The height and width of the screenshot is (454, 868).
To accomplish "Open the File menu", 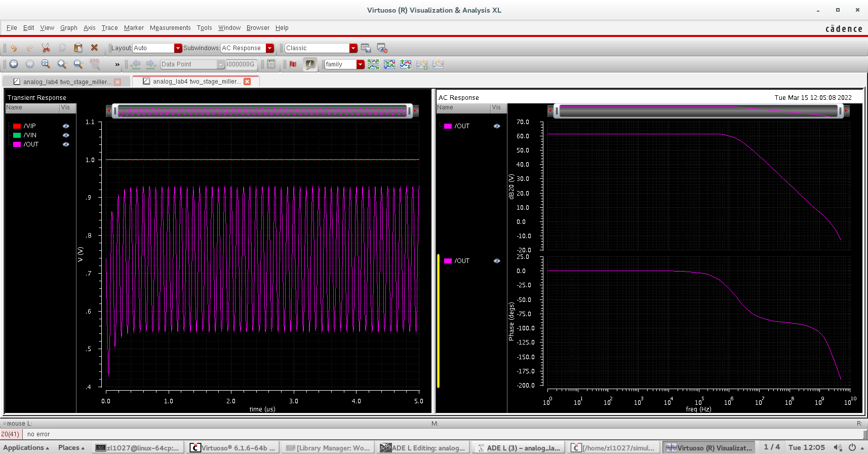I will [x=12, y=28].
